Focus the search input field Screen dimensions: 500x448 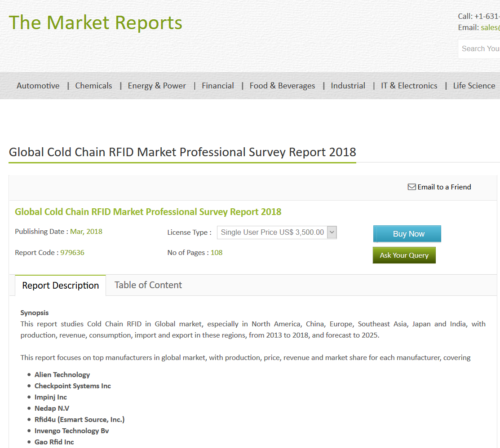pos(479,49)
